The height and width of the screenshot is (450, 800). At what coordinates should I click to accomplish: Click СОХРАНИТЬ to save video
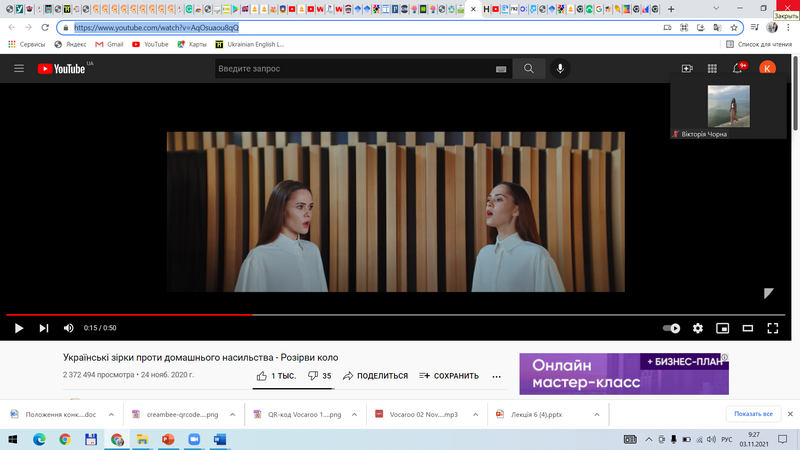click(449, 376)
